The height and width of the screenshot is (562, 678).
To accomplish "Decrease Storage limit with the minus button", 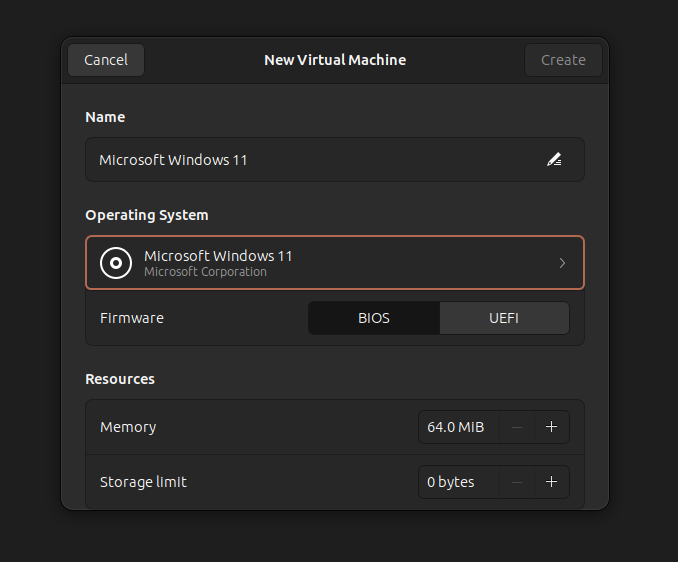I will point(517,482).
